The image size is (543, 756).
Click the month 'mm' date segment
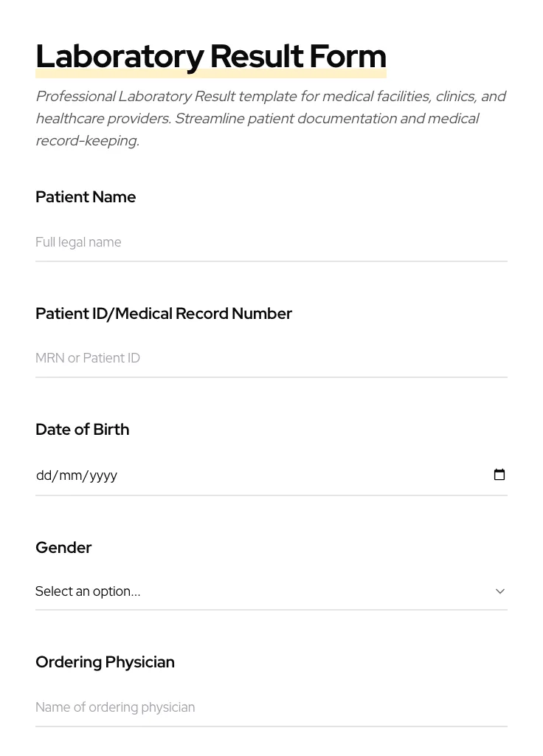pos(70,475)
